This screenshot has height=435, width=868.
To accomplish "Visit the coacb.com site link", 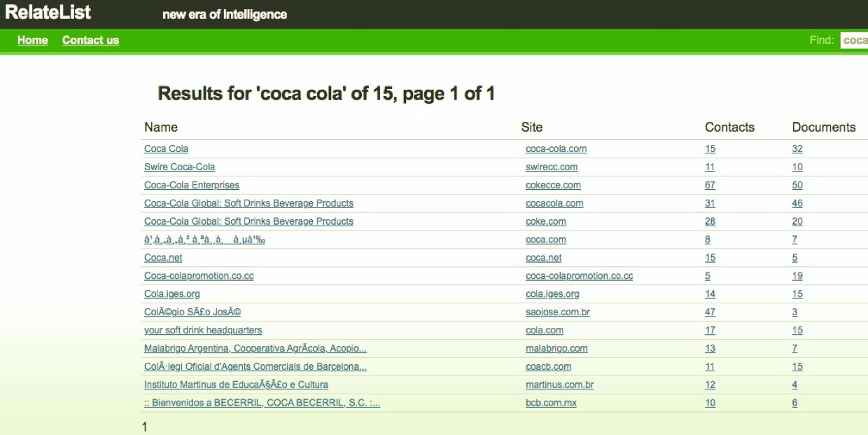I will (548, 367).
